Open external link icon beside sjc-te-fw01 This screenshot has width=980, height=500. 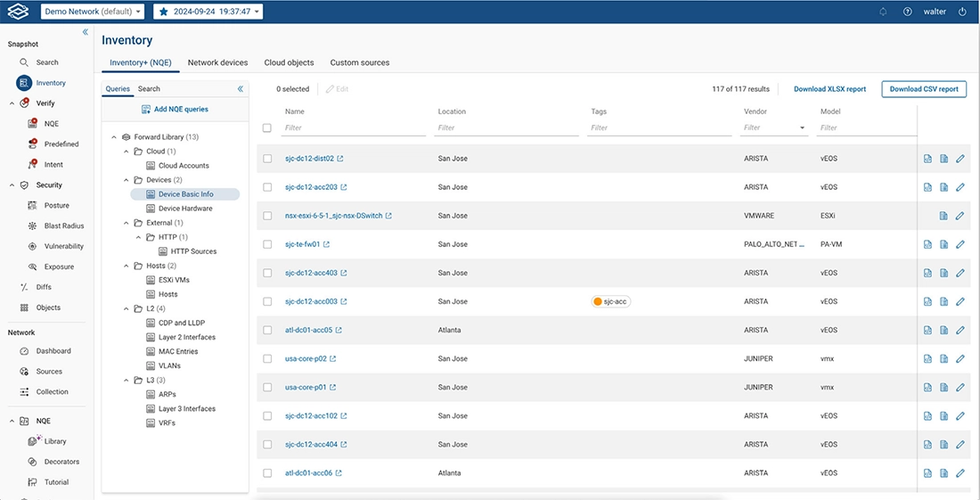click(327, 244)
